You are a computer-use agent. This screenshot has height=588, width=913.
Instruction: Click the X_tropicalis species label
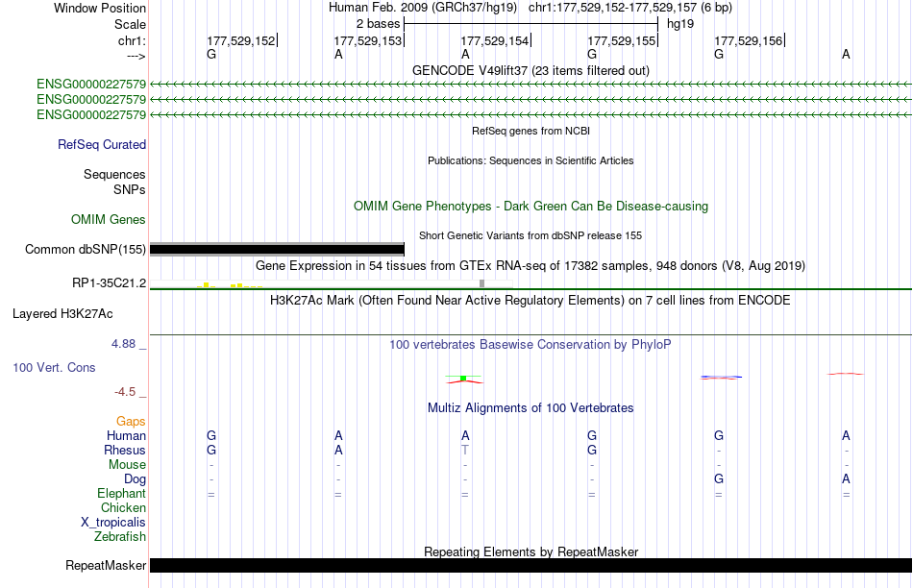pyautogui.click(x=113, y=523)
